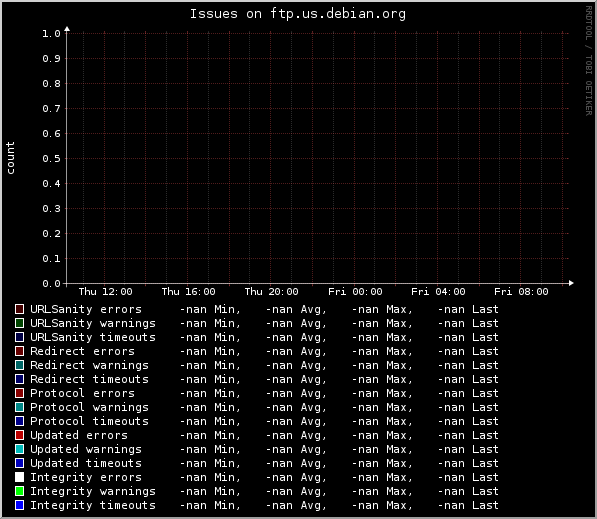This screenshot has width=597, height=519.
Task: Click the blue Integrity timeouts swatch
Action: (19, 505)
